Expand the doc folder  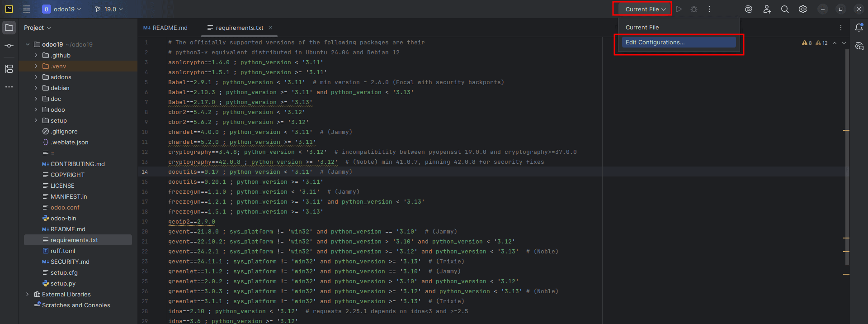tap(36, 99)
